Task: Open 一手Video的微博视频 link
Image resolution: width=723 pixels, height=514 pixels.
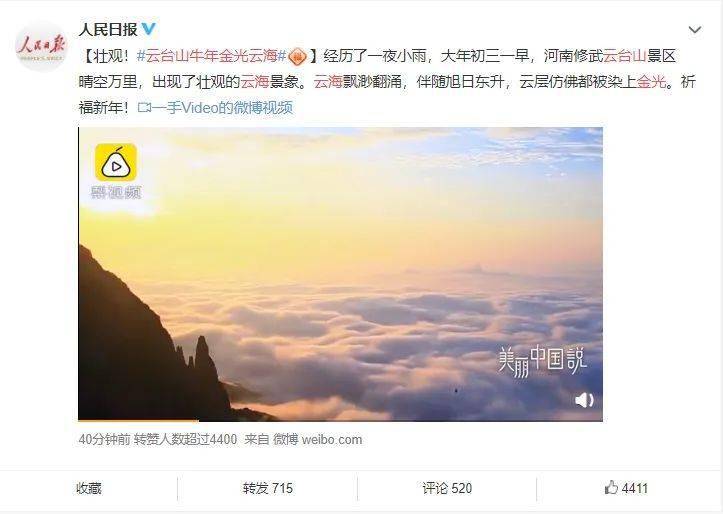Action: coord(222,108)
